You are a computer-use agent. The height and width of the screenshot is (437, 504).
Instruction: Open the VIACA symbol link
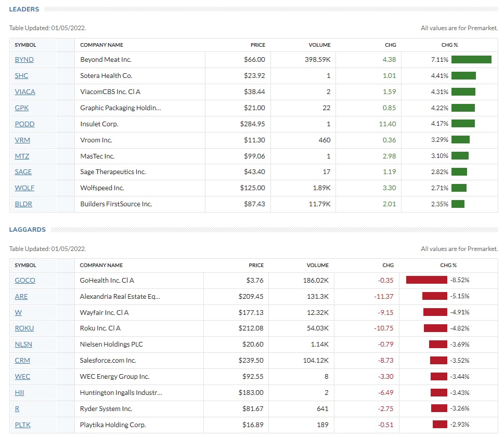pyautogui.click(x=25, y=92)
